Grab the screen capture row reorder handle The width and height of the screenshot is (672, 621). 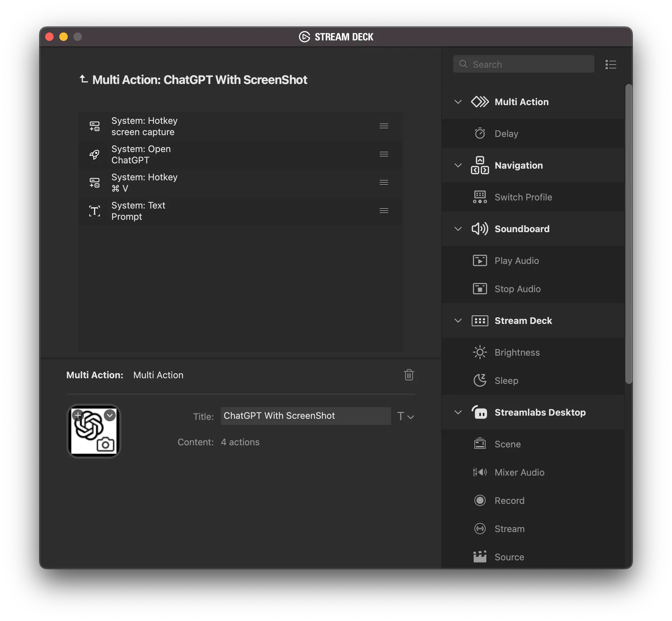(x=384, y=126)
